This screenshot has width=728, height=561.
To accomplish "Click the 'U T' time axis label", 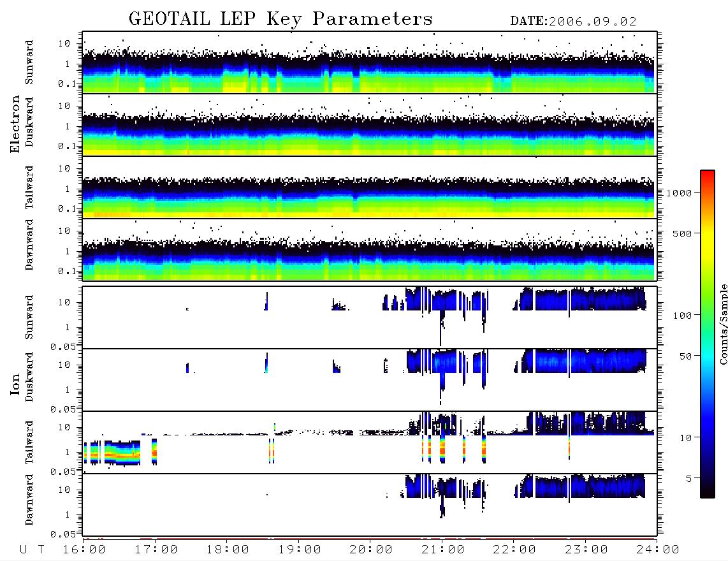I will pyautogui.click(x=32, y=550).
